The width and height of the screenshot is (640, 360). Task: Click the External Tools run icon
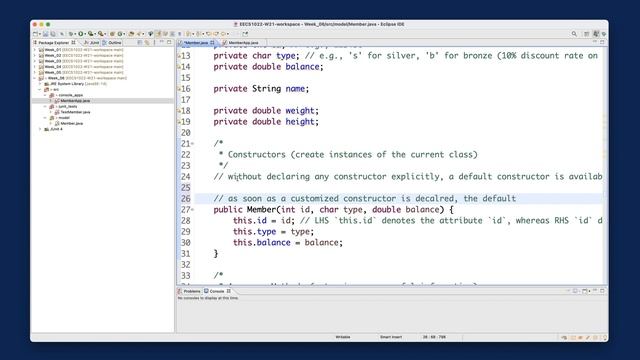[x=100, y=34]
